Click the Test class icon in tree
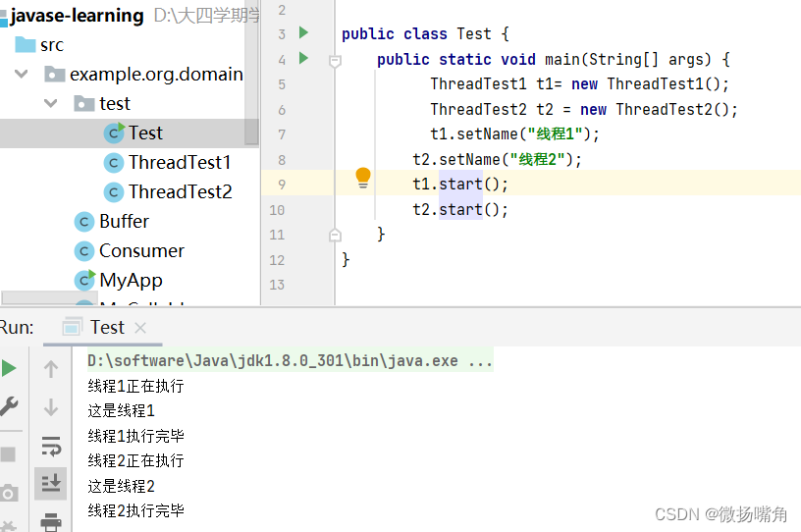The image size is (801, 532). click(114, 133)
